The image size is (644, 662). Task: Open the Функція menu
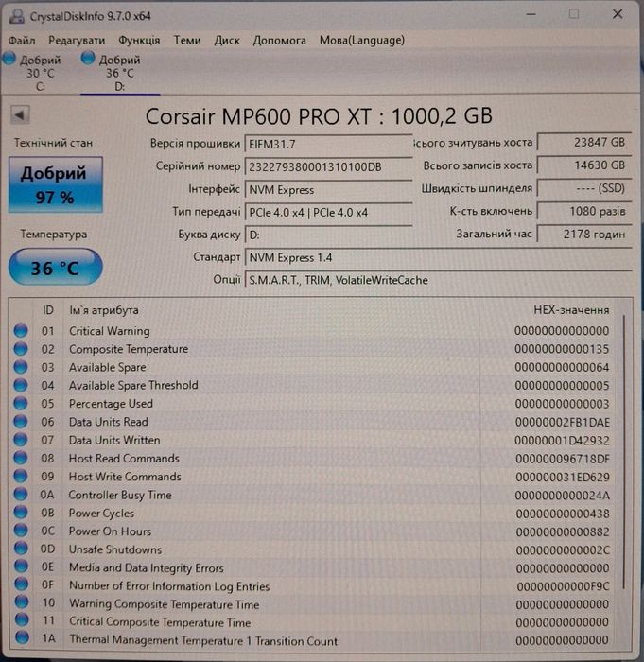tap(139, 41)
